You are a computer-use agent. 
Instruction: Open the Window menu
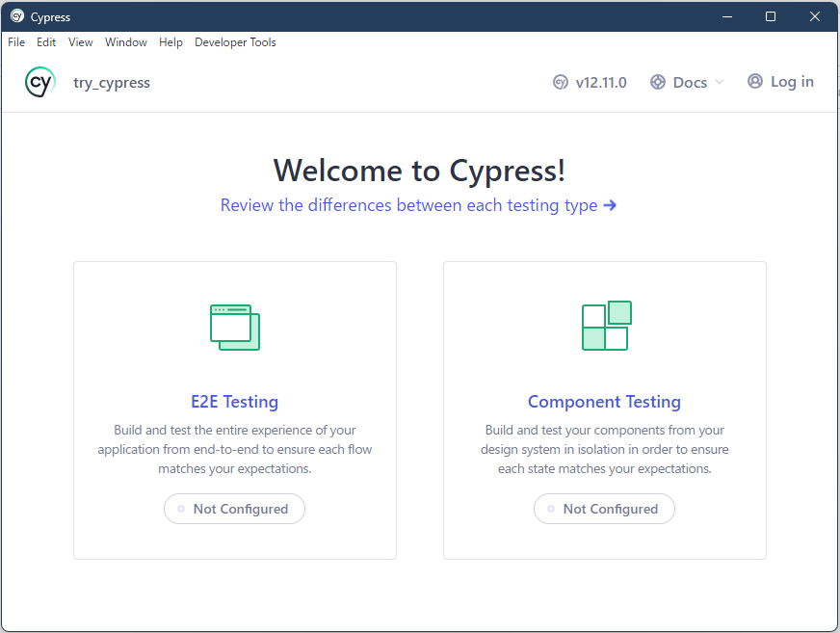126,42
